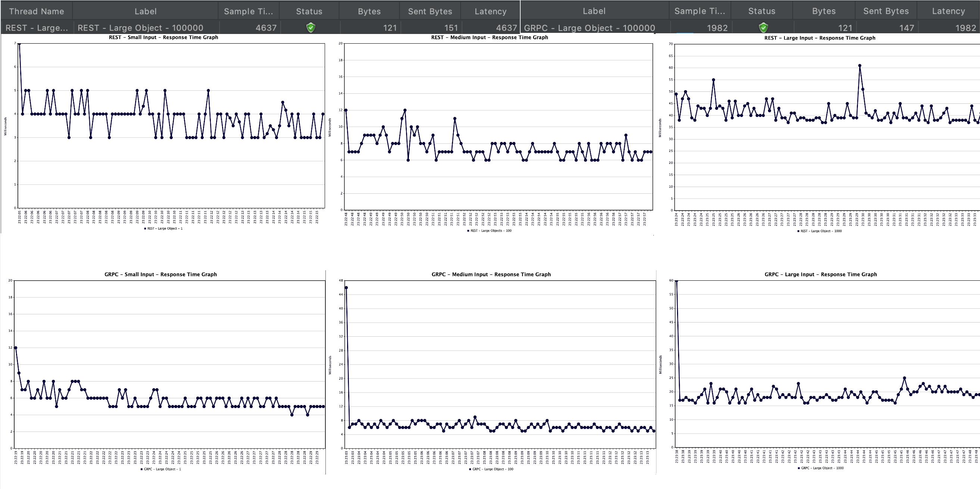Image resolution: width=980 pixels, height=489 pixels.
Task: Click Latency header in the right GRPC table
Action: point(948,11)
